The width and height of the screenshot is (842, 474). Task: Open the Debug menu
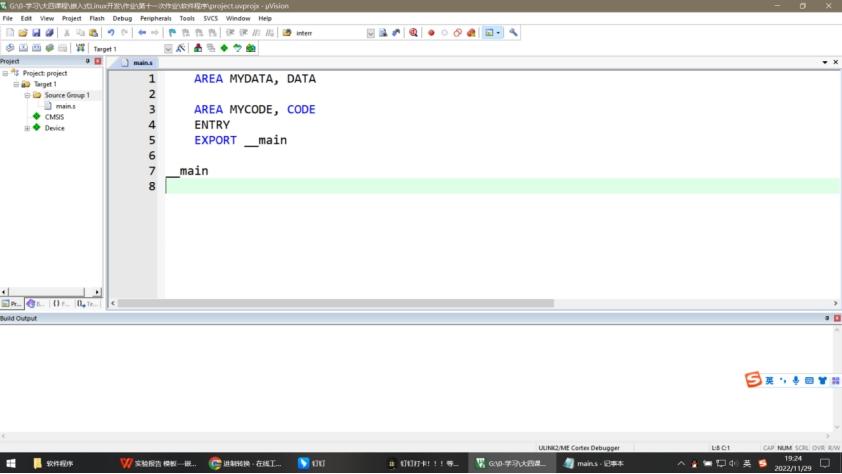tap(122, 18)
